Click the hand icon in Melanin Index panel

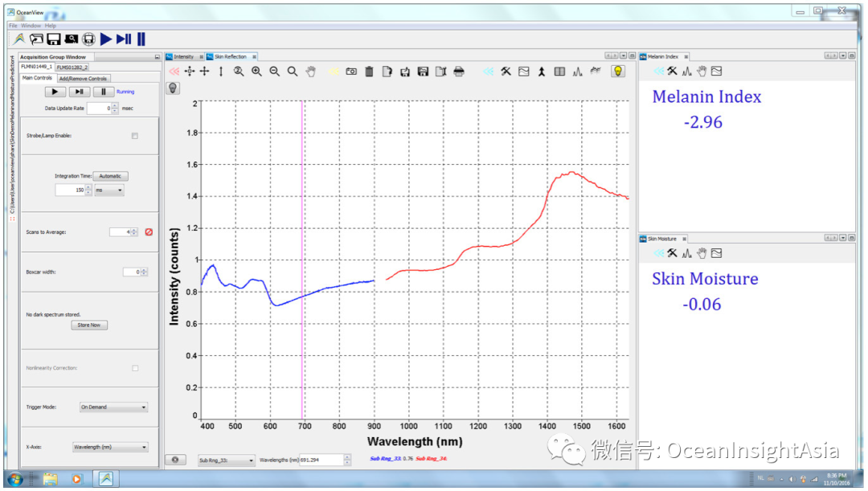pos(702,71)
